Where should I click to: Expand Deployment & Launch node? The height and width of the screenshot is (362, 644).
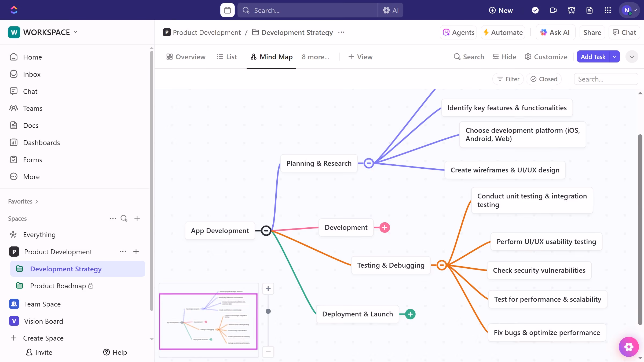pyautogui.click(x=410, y=314)
